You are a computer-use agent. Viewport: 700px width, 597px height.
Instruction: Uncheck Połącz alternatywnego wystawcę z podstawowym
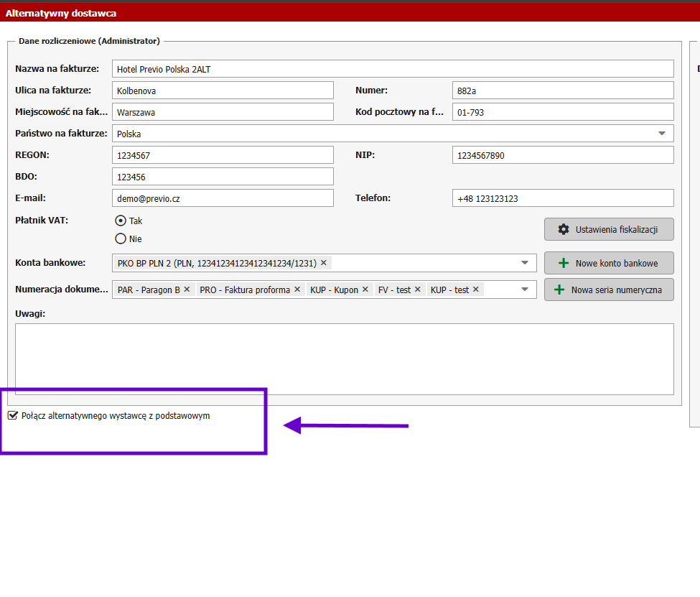pyautogui.click(x=12, y=416)
